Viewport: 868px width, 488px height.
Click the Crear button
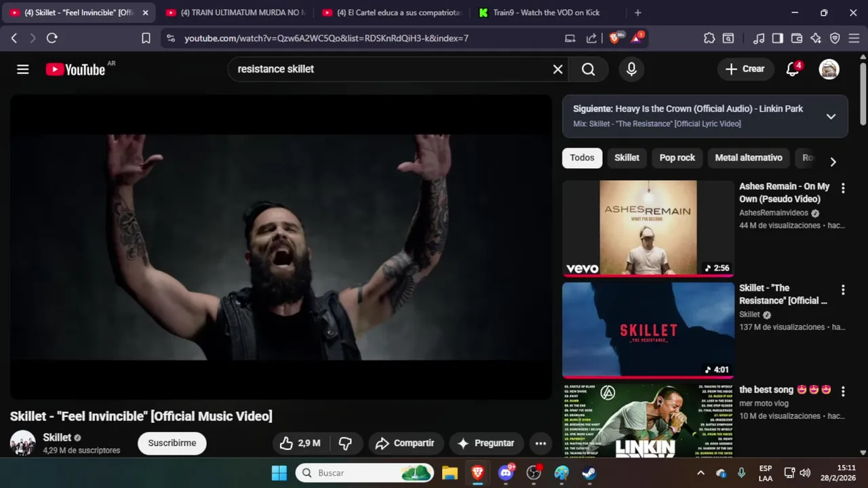(x=745, y=69)
